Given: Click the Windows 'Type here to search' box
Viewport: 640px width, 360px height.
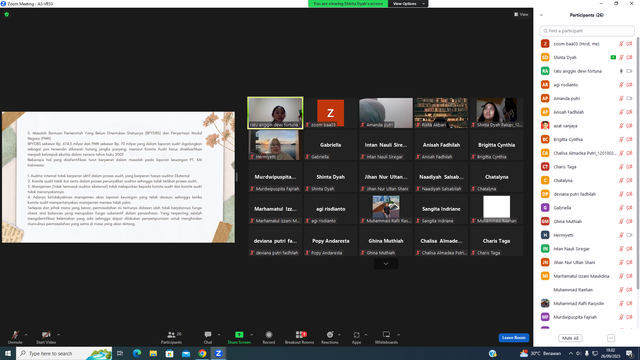Looking at the screenshot, I should [x=64, y=353].
